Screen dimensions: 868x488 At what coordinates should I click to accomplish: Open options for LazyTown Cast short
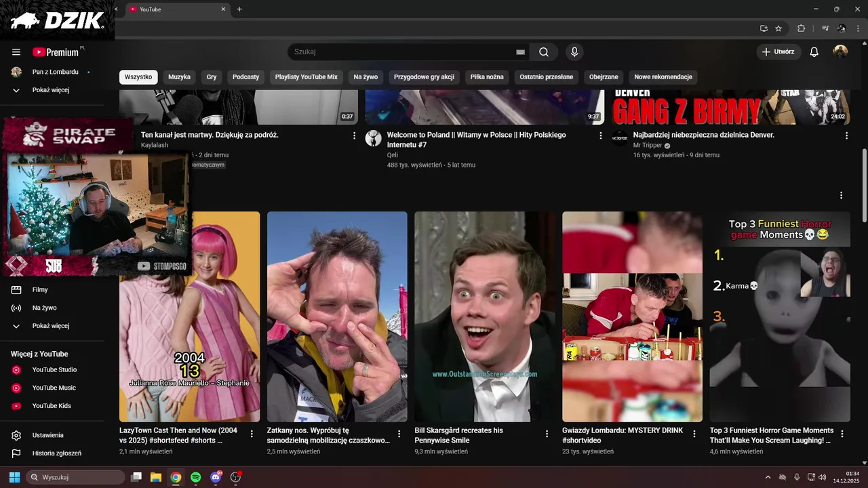(x=252, y=434)
